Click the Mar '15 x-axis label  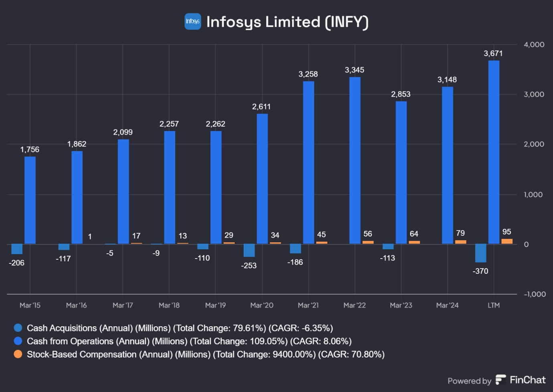(30, 305)
